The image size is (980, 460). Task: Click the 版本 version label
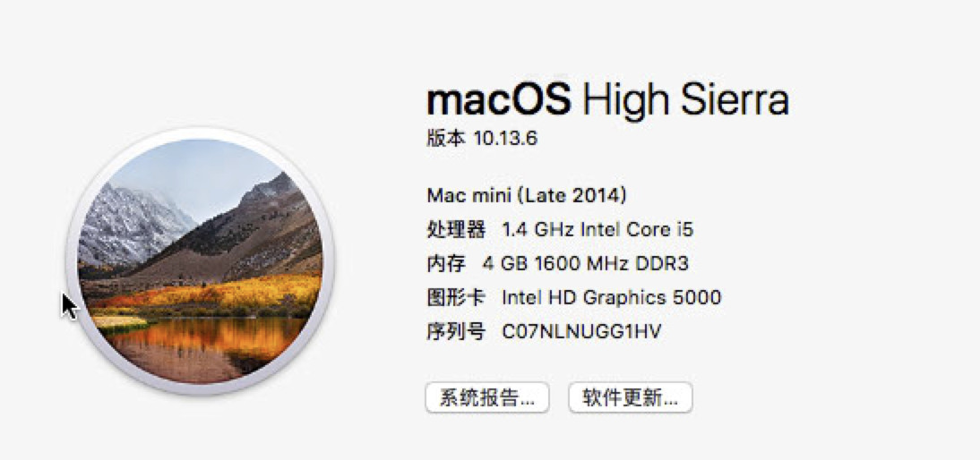446,139
